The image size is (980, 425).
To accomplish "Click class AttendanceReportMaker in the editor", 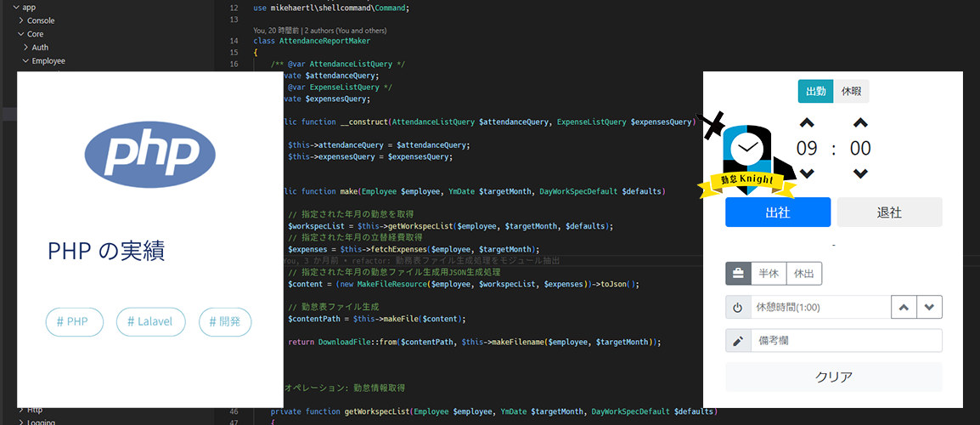I will click(312, 41).
